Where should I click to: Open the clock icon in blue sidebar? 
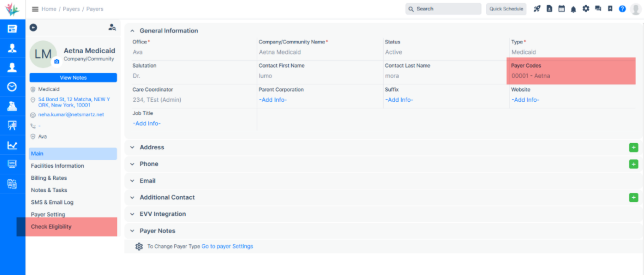click(x=12, y=86)
